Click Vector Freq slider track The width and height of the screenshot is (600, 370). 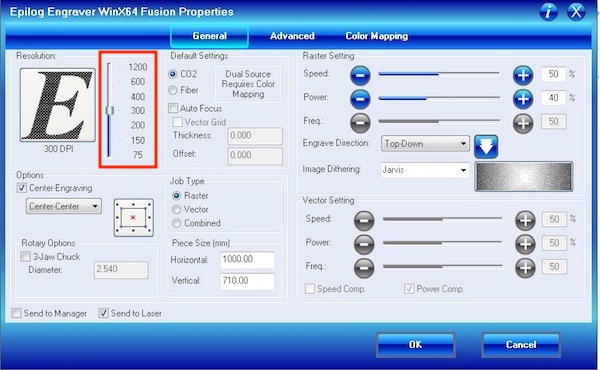tap(442, 266)
